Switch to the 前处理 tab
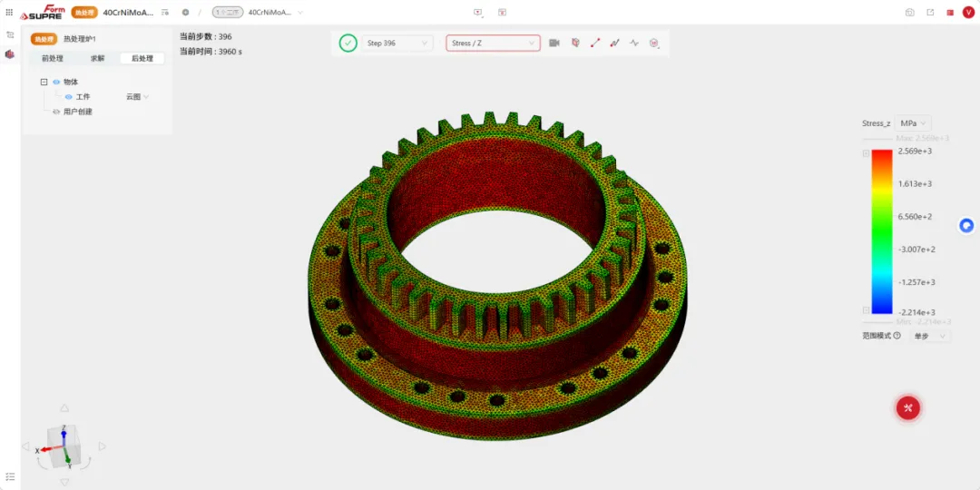The image size is (980, 490). (53, 58)
